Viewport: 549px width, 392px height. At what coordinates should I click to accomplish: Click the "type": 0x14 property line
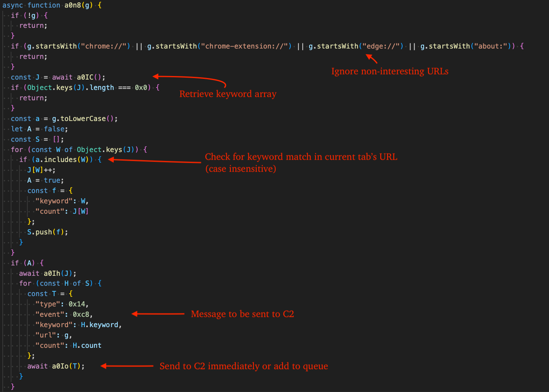[62, 304]
